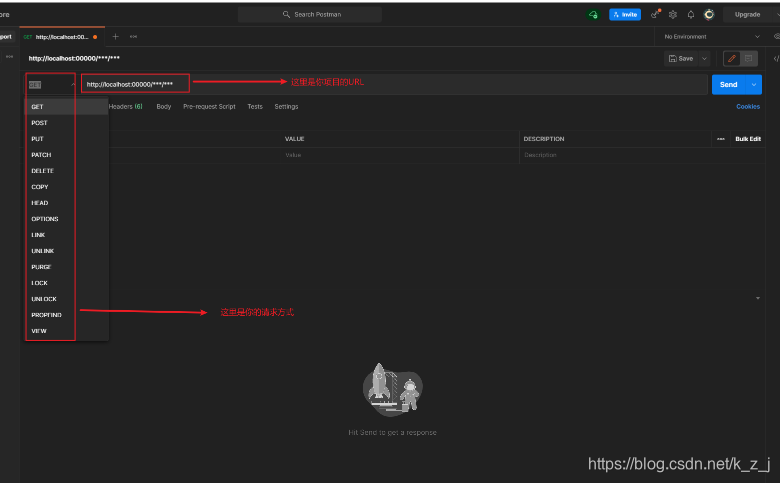Select LINK request method
Screen dimensions: 780x483
[x=66, y=235]
